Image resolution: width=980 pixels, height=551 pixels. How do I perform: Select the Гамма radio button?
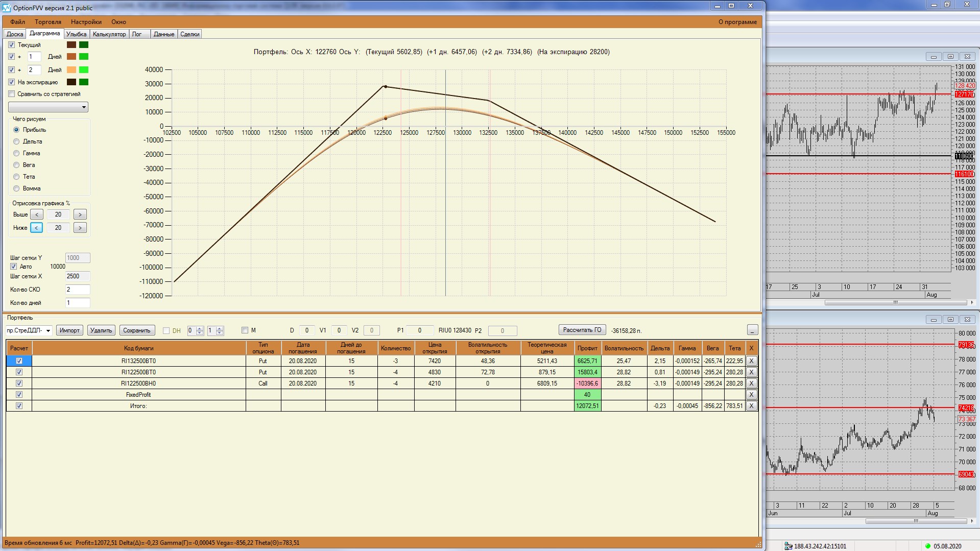click(x=16, y=153)
